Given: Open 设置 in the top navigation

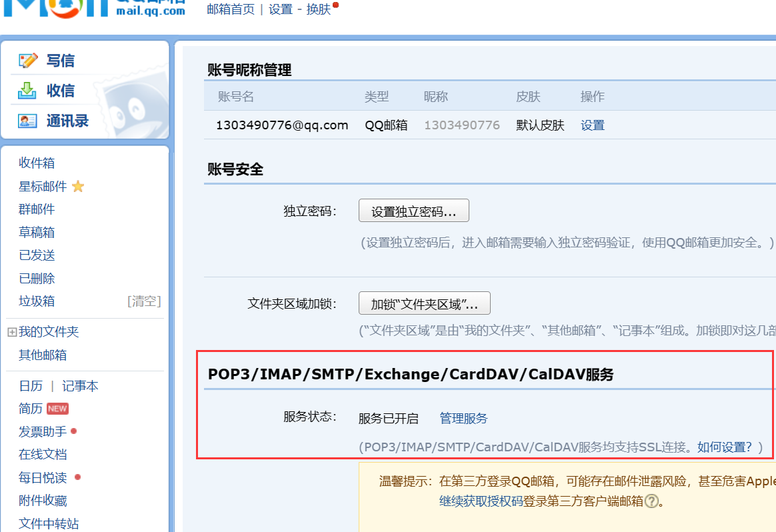Looking at the screenshot, I should coord(281,9).
